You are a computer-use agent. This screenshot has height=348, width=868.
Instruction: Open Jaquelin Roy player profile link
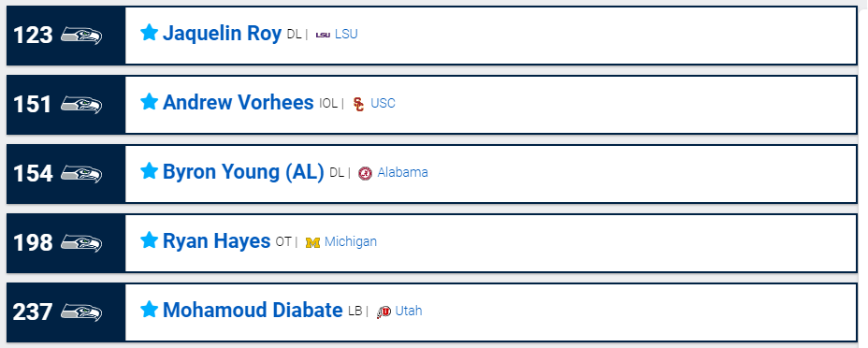pos(222,33)
